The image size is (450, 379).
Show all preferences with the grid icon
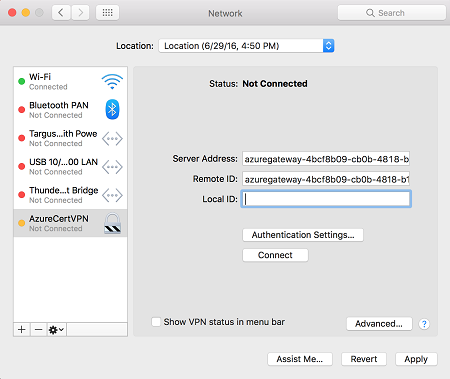107,13
